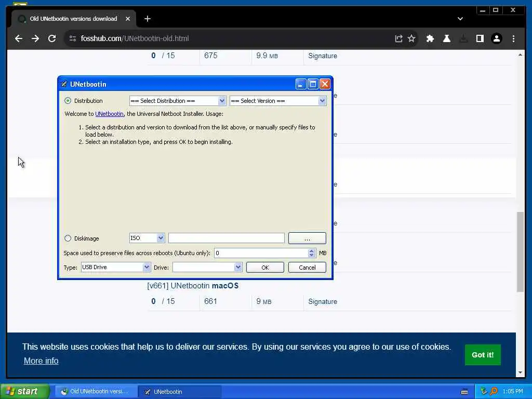Increase persistence space with up arrow
532x399 pixels.
point(312,251)
